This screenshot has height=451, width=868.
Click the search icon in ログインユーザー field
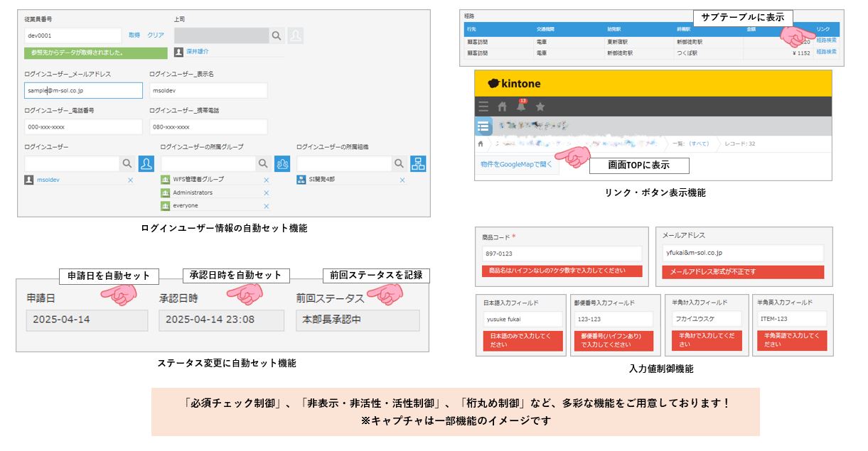point(127,163)
